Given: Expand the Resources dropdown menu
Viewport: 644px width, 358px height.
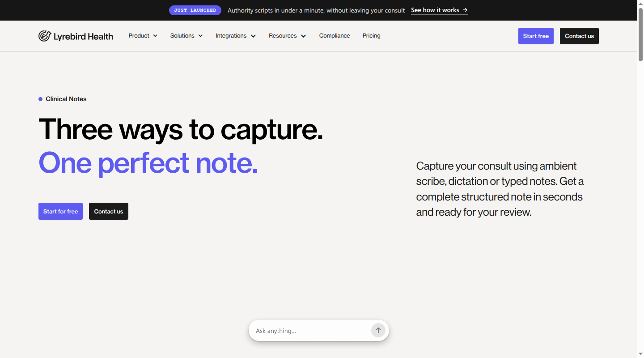Looking at the screenshot, I should (288, 36).
